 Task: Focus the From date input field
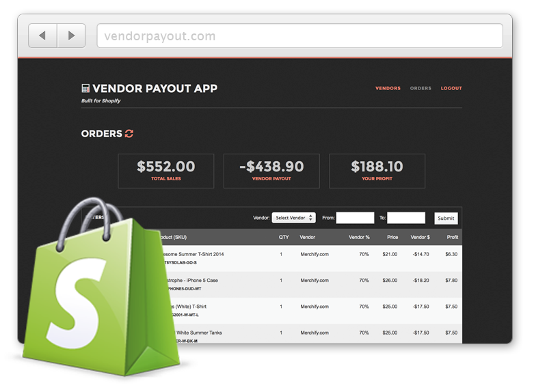[355, 218]
